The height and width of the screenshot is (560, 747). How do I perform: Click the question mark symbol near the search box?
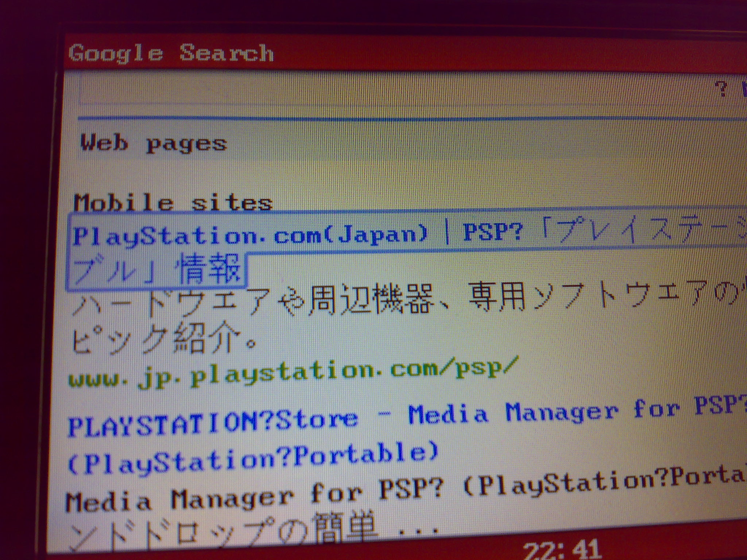[x=721, y=89]
